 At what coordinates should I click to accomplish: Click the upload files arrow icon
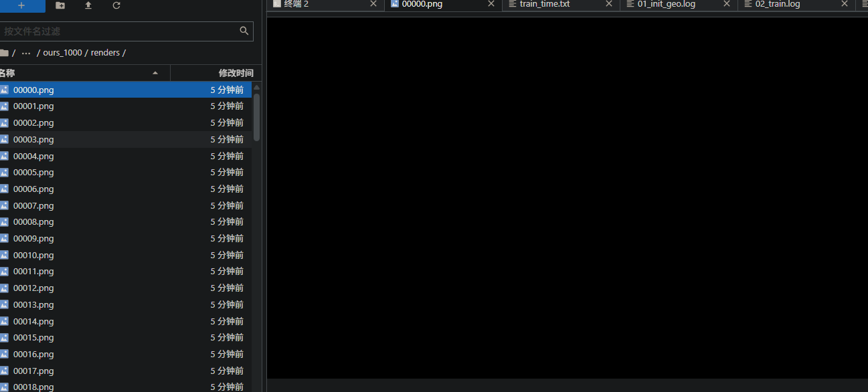tap(88, 5)
